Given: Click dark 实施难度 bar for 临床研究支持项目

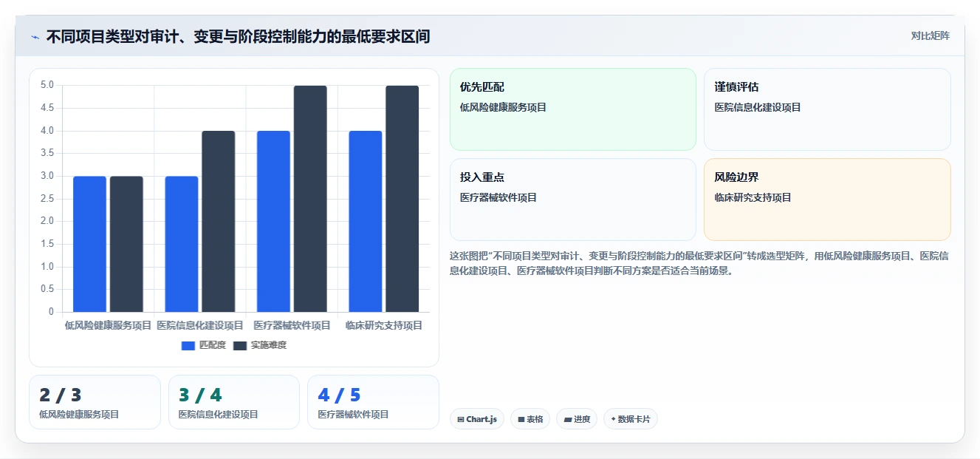Looking at the screenshot, I should [x=402, y=199].
